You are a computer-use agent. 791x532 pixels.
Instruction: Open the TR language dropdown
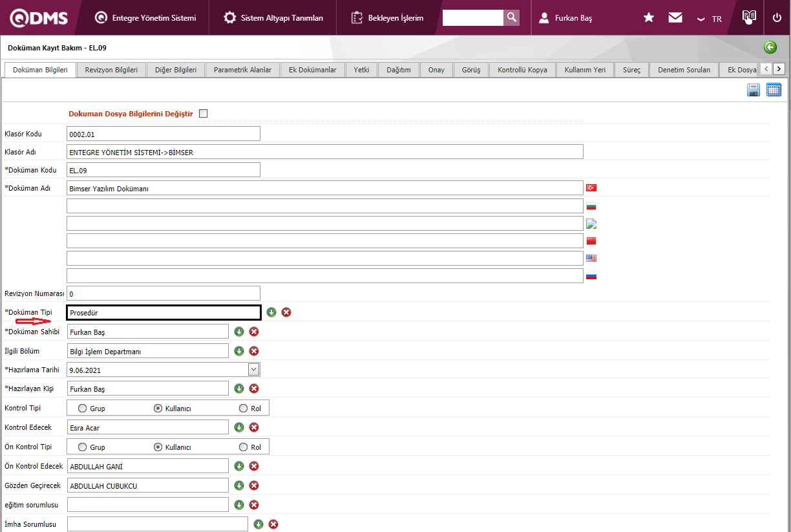(x=710, y=19)
